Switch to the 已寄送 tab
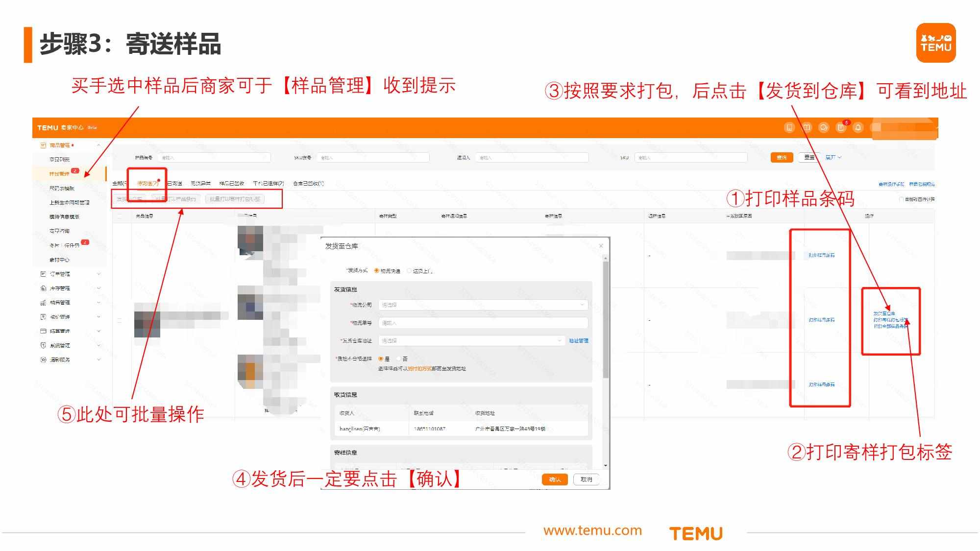The width and height of the screenshot is (980, 551). [174, 184]
